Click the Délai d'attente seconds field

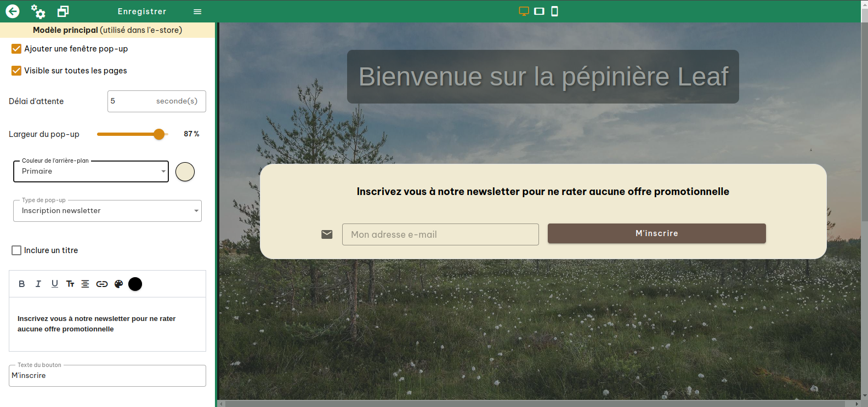pos(157,101)
